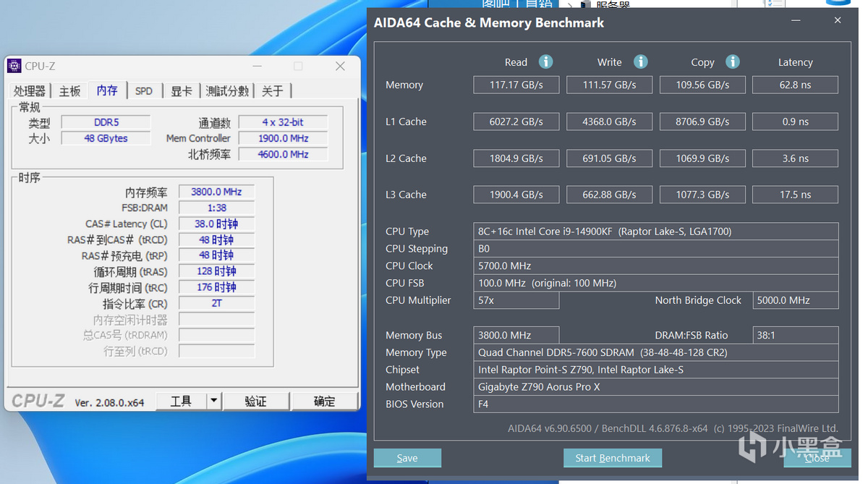Click the Motherboard Gigabyte Z790 Aorus Pro X field
The height and width of the screenshot is (484, 868).
click(656, 387)
